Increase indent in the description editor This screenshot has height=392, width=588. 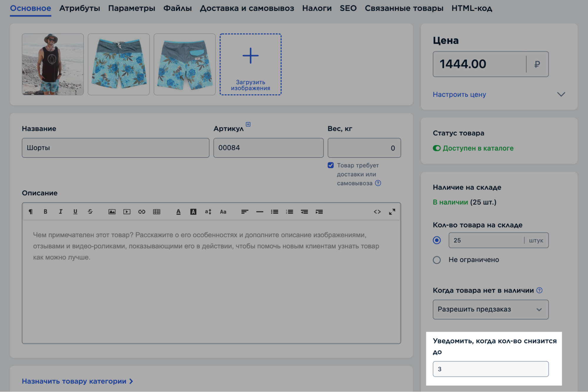(x=319, y=212)
